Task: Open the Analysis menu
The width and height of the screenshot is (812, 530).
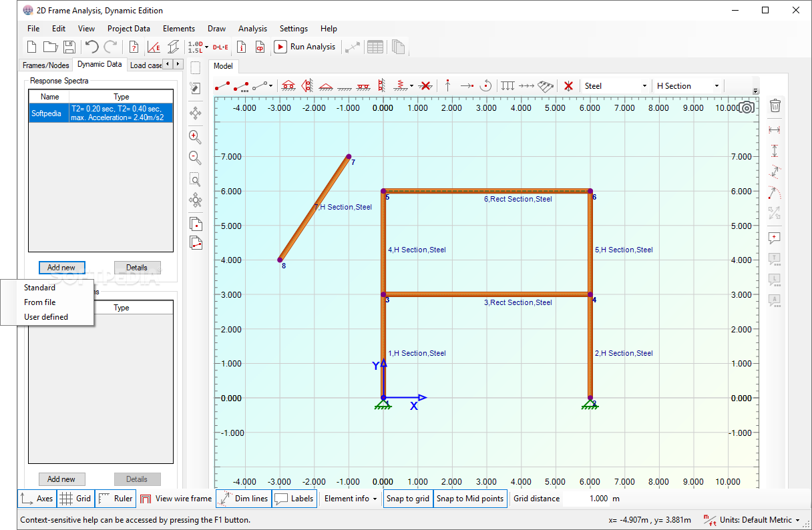Action: point(252,29)
